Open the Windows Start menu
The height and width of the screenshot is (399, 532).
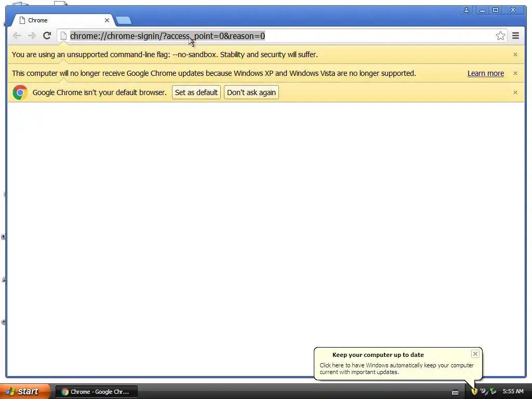pos(25,391)
